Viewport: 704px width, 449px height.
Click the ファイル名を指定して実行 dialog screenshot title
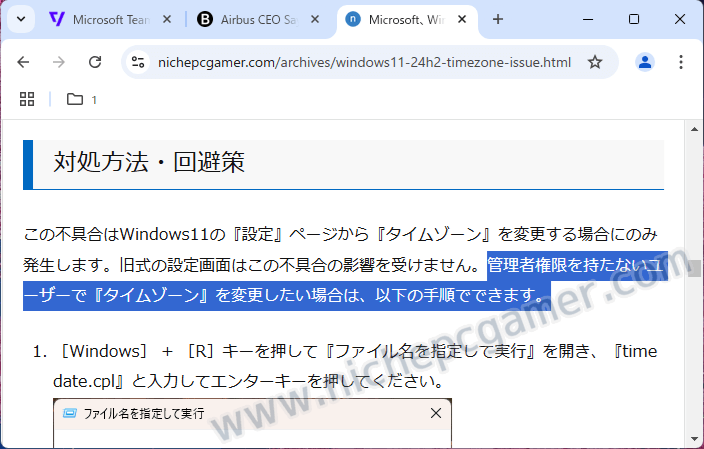(x=144, y=413)
